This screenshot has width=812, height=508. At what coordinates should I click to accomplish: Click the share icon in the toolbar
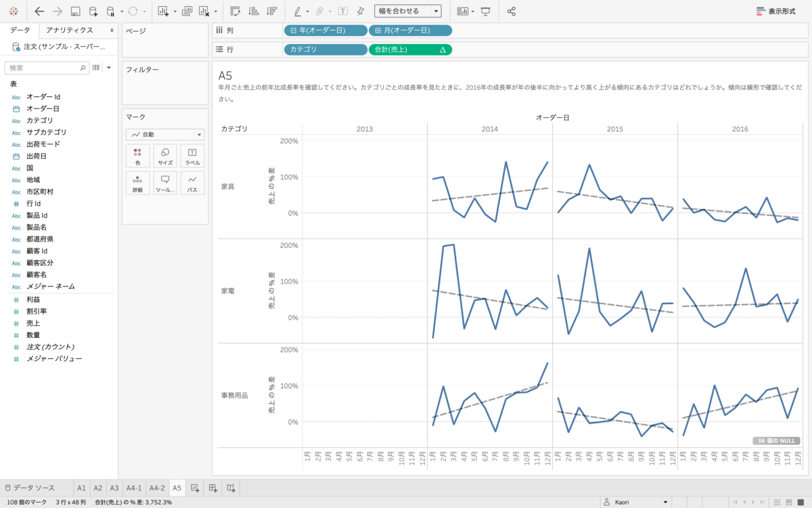pyautogui.click(x=512, y=11)
